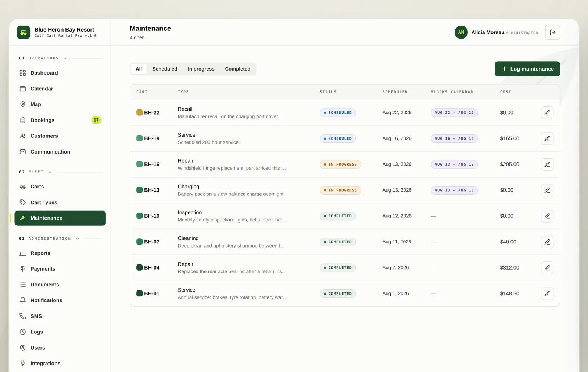Click the date Aug 7, 2026
The image size is (588, 372).
tap(395, 268)
